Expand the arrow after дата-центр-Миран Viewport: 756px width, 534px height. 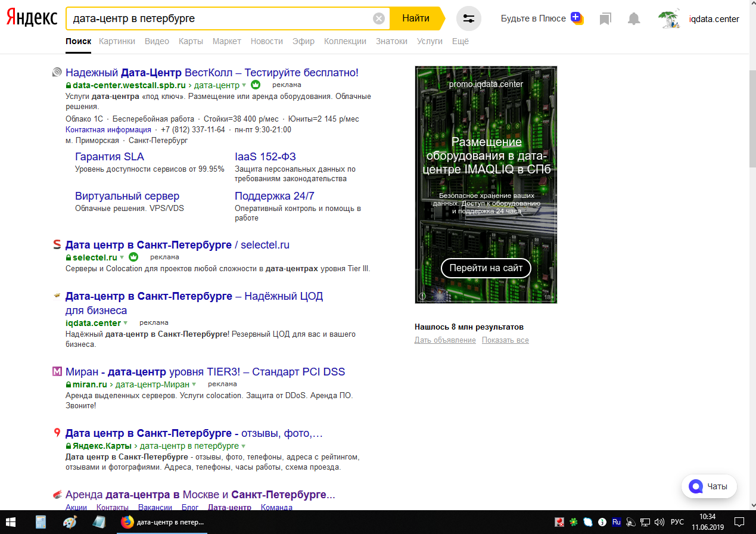point(194,384)
